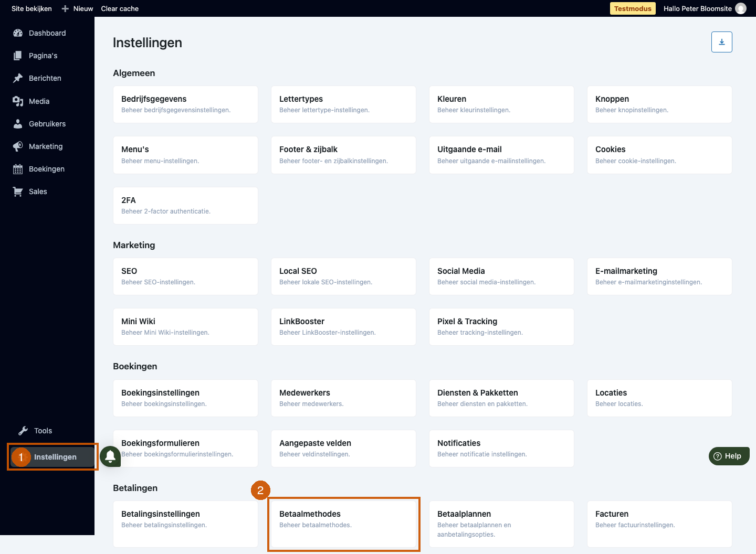Open Betalingsinstellingen card
The image size is (756, 554).
tap(185, 524)
